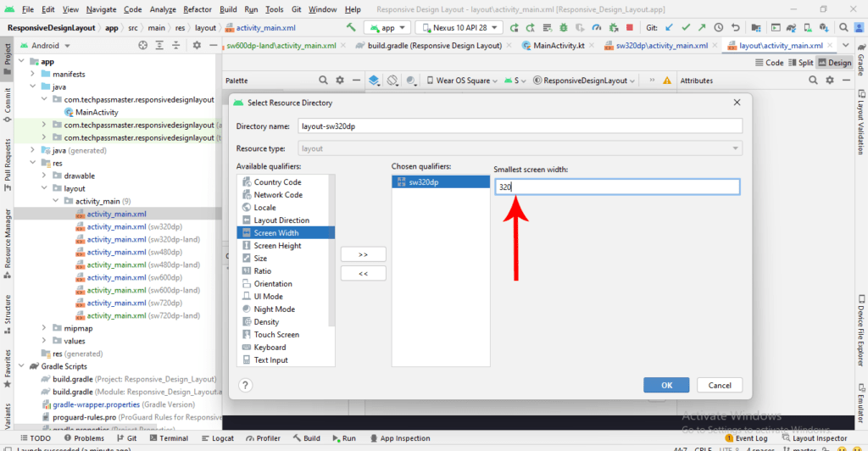Viewport: 868px width, 451px height.
Task: Click Cancel in Select Resource Directory
Action: pos(720,385)
